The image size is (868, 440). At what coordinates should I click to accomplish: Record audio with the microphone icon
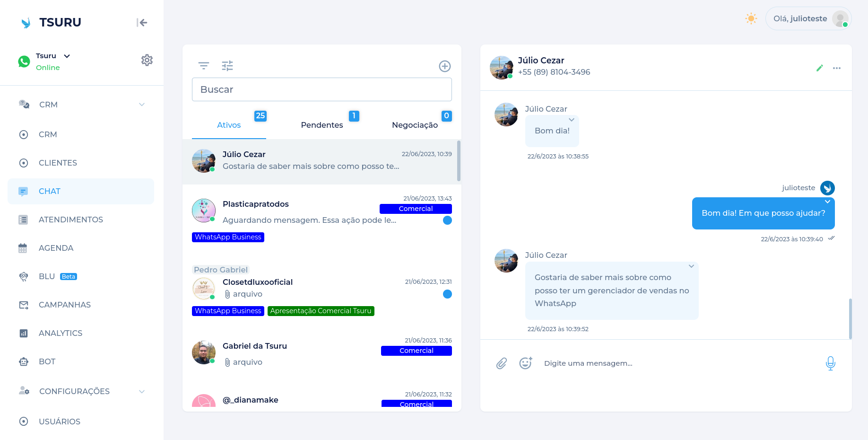[830, 363]
